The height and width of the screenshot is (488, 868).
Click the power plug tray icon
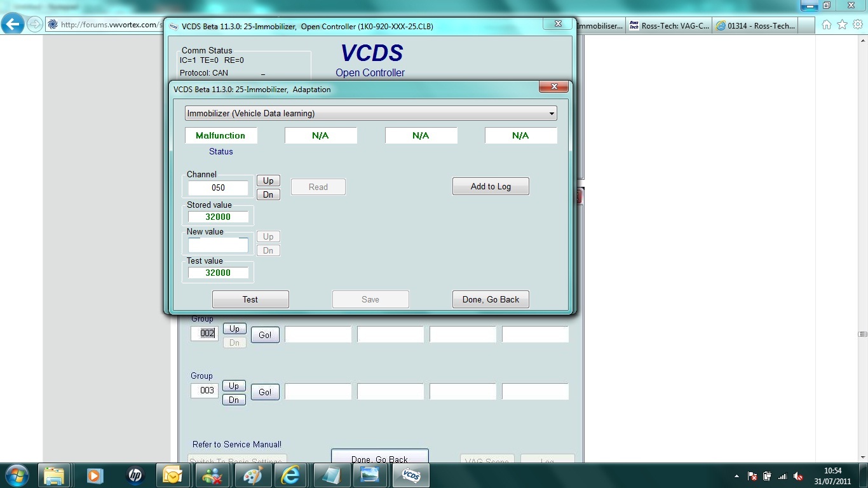click(767, 476)
